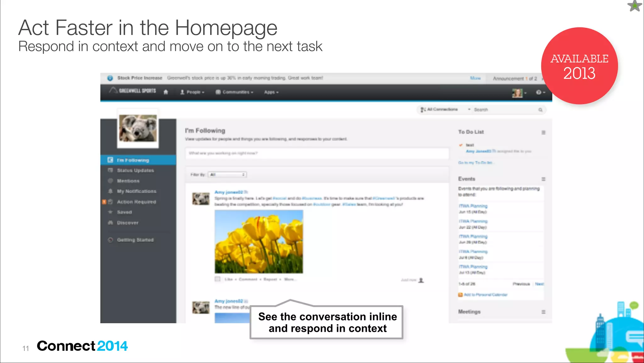Click the bell icon for My Notifications
644x363 pixels.
click(x=110, y=191)
